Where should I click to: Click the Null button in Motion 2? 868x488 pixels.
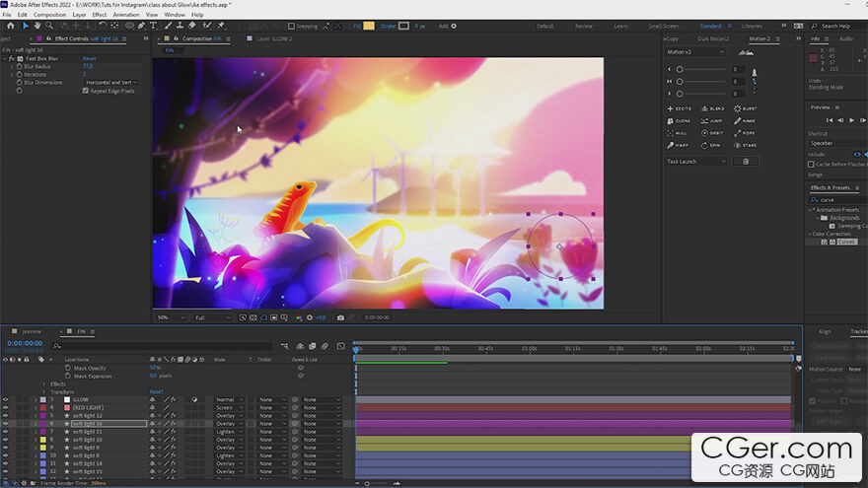[x=678, y=133]
